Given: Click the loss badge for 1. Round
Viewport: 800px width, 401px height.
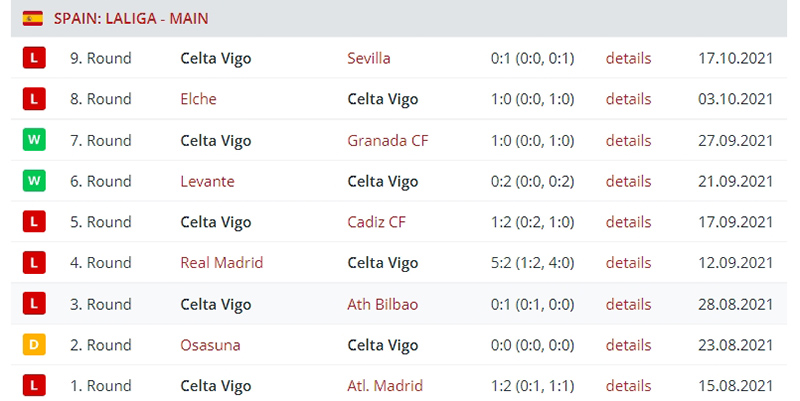Looking at the screenshot, I should [34, 385].
